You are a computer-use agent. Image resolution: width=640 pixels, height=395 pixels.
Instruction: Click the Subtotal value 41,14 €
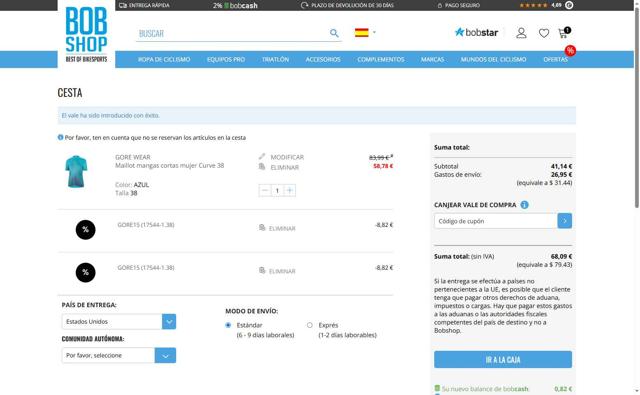click(561, 166)
